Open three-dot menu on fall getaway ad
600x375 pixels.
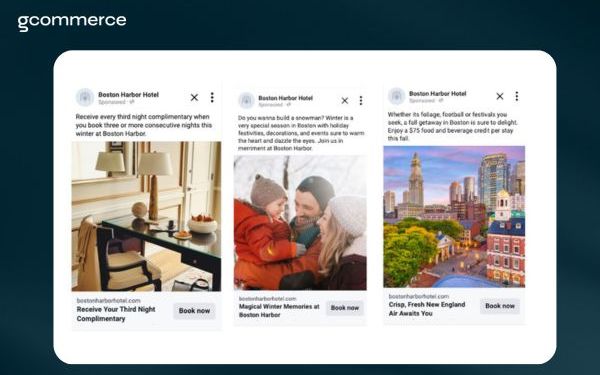point(517,96)
